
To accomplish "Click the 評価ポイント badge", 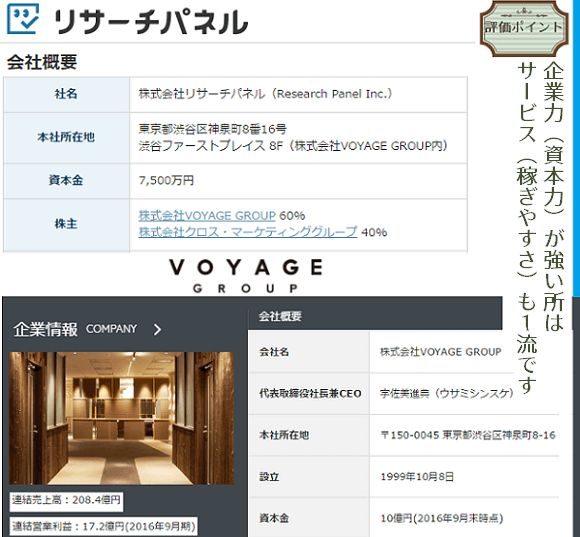I will (x=524, y=28).
